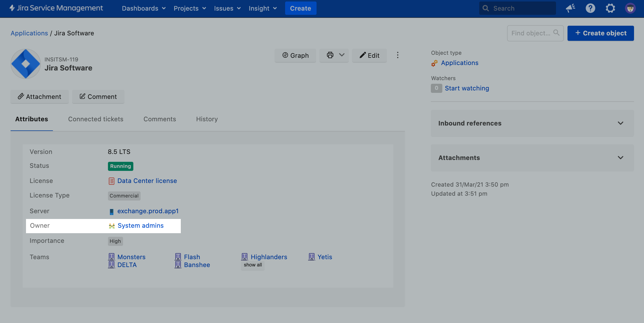The image size is (644, 323).
Task: Expand the Inbound references panel
Action: (620, 123)
